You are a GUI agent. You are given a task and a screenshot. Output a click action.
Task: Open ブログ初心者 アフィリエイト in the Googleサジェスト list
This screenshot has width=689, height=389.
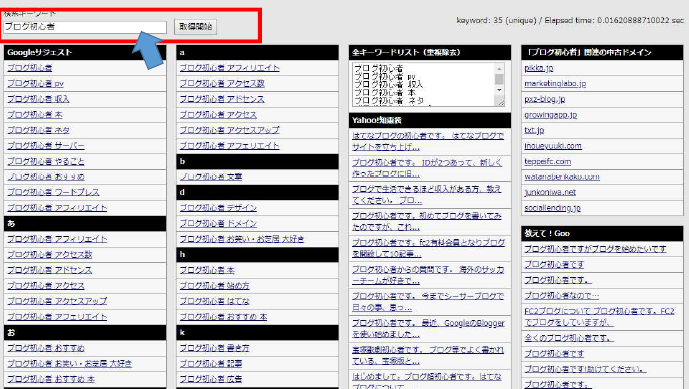tap(57, 208)
